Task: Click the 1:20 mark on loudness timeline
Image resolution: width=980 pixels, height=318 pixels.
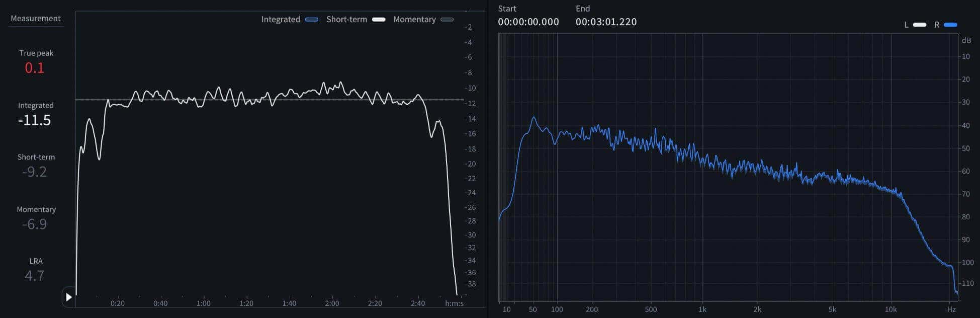Action: [246, 303]
